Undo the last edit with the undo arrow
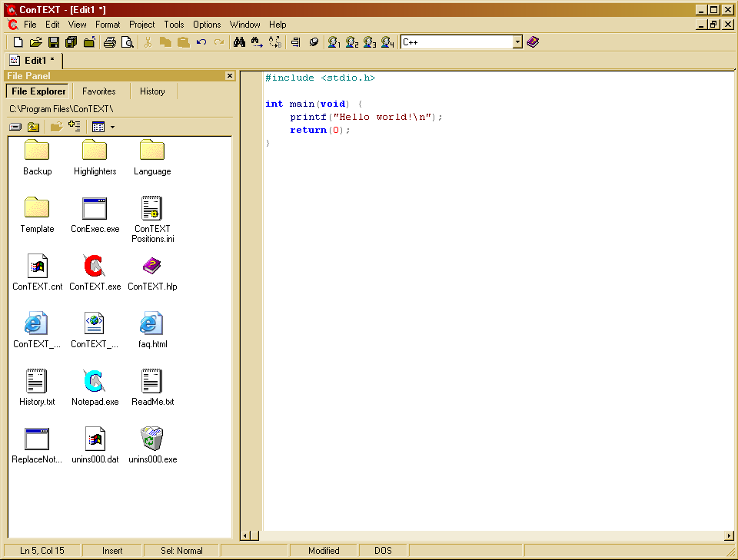This screenshot has height=560, width=738. 201,42
